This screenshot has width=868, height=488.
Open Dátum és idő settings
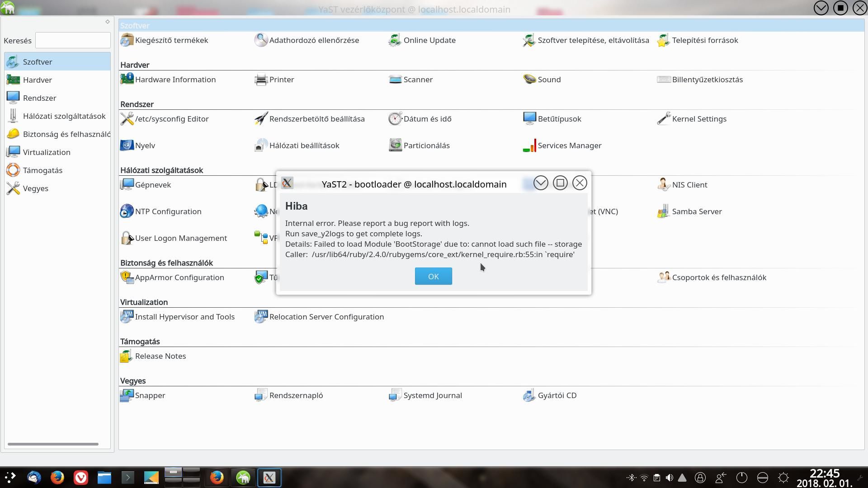click(427, 119)
